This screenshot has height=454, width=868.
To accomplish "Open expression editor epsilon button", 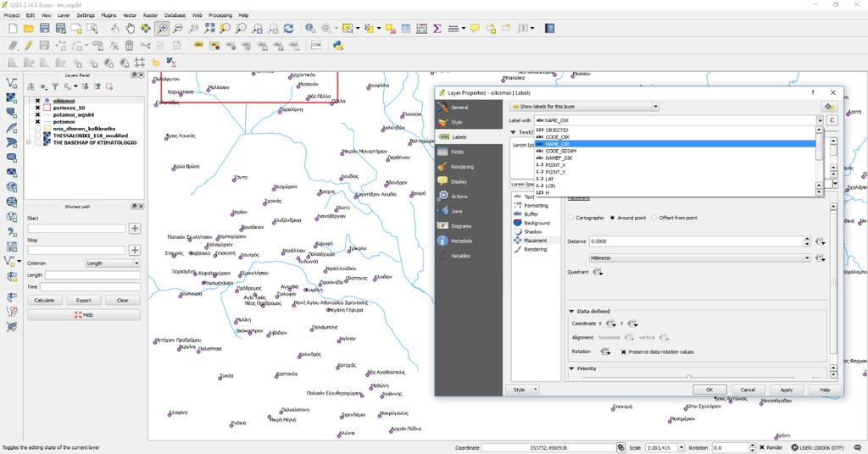I will coord(832,120).
